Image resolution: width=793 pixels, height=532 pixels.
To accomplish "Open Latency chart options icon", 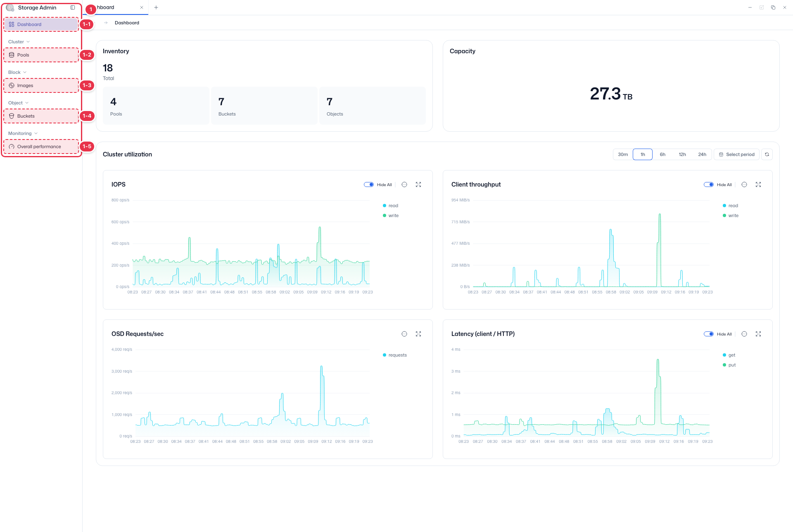I will click(744, 334).
